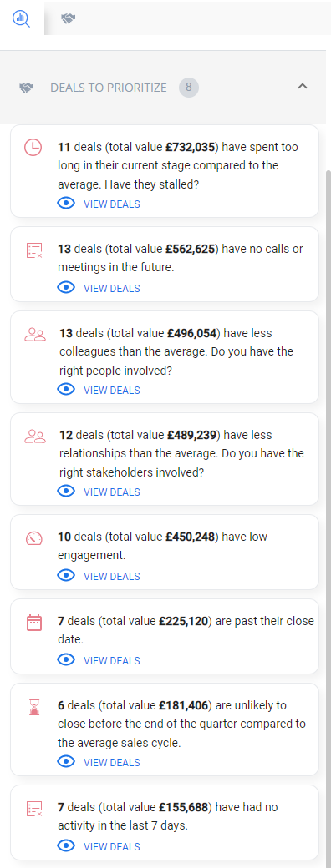Viewport: 331px width, 868px height.
Task: Click eye icon for low engagement deals
Action: pos(66,576)
